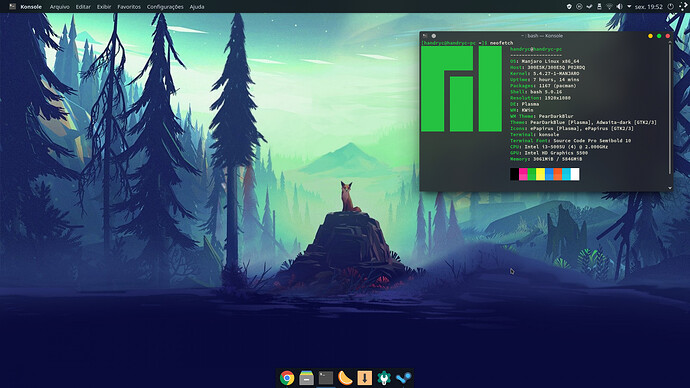Launch the orange slice app in dock
The image size is (690, 388).
click(x=345, y=378)
